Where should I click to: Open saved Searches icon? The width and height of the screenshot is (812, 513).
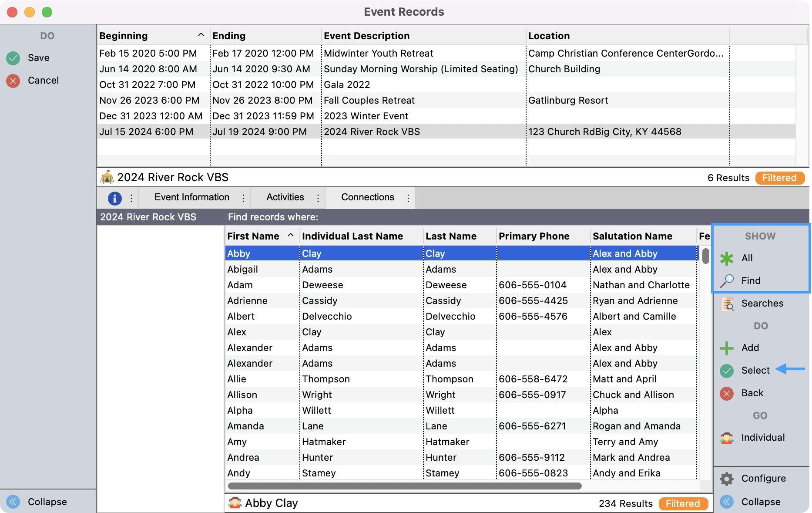coord(726,304)
